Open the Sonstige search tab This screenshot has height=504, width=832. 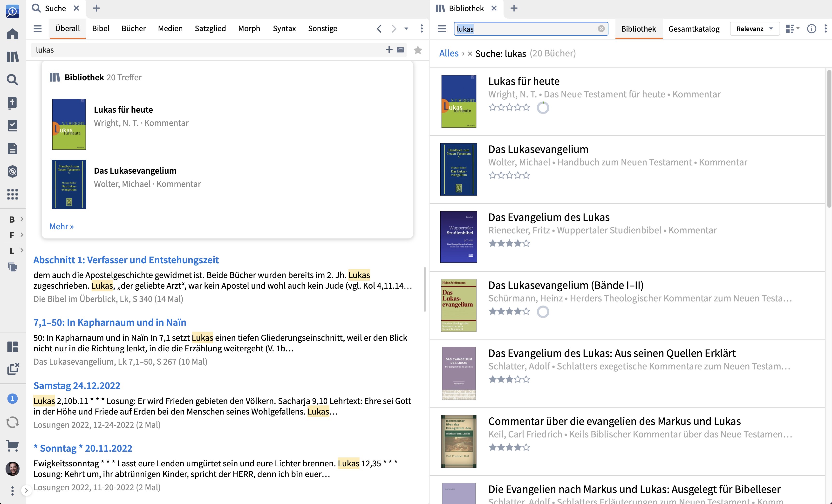pos(322,29)
